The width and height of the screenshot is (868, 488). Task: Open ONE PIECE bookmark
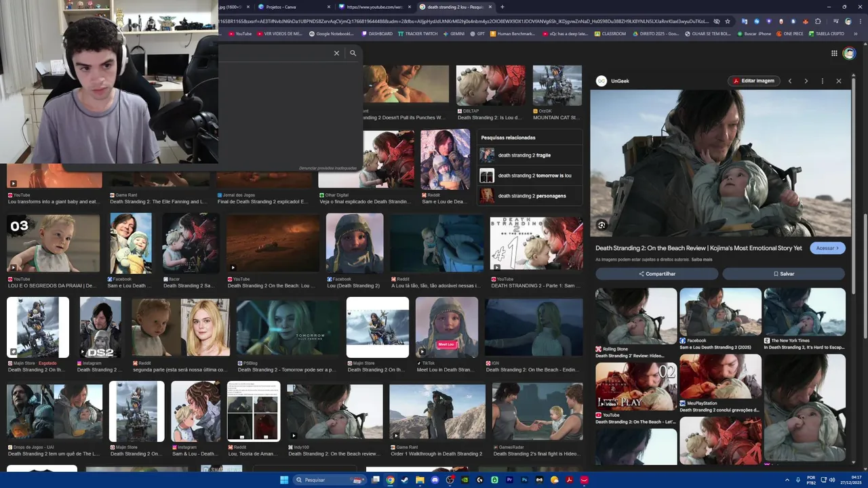coord(789,33)
